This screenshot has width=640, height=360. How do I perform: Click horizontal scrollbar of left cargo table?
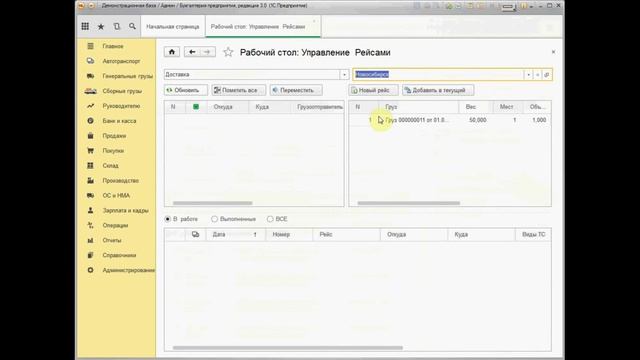point(213,203)
